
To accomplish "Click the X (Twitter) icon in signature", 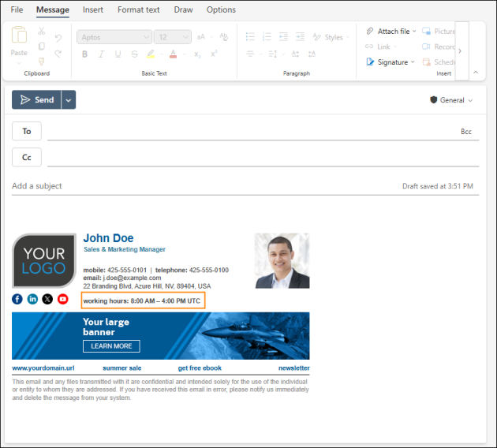I will point(47,299).
